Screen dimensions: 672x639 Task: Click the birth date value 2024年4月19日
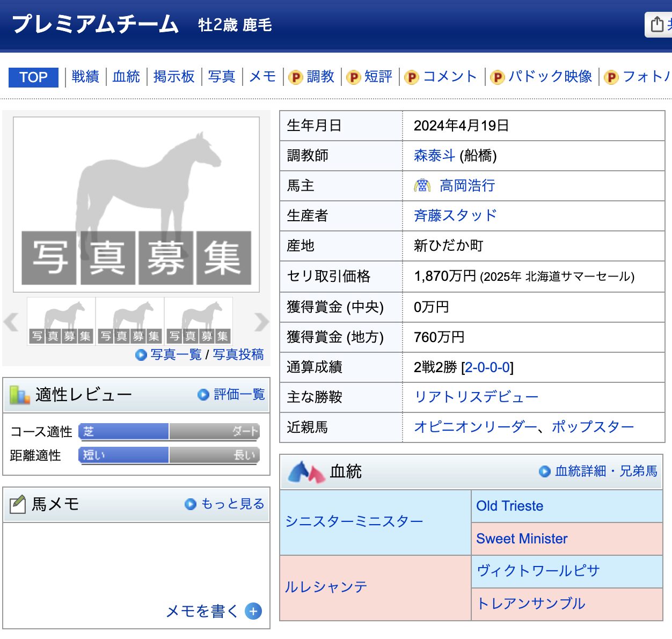(461, 126)
